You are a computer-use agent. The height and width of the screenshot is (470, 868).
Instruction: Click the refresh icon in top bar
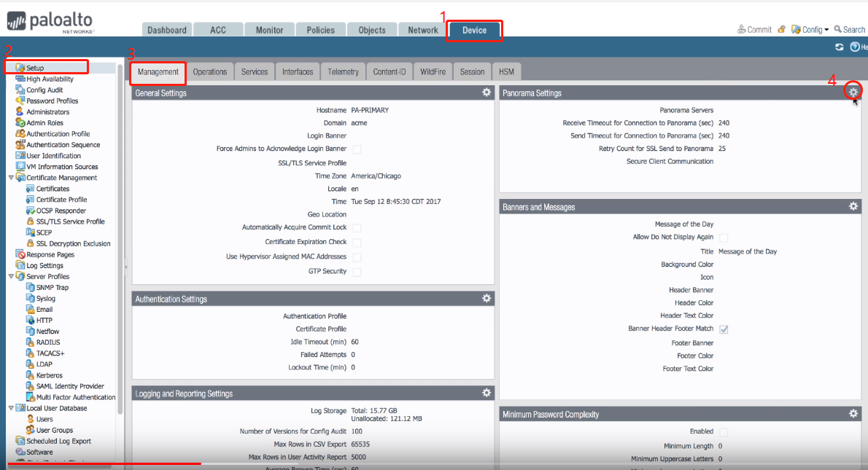point(840,47)
